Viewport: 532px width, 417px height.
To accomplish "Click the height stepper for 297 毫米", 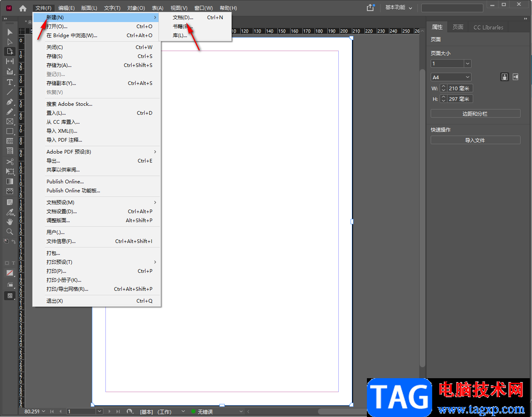I will (x=444, y=99).
